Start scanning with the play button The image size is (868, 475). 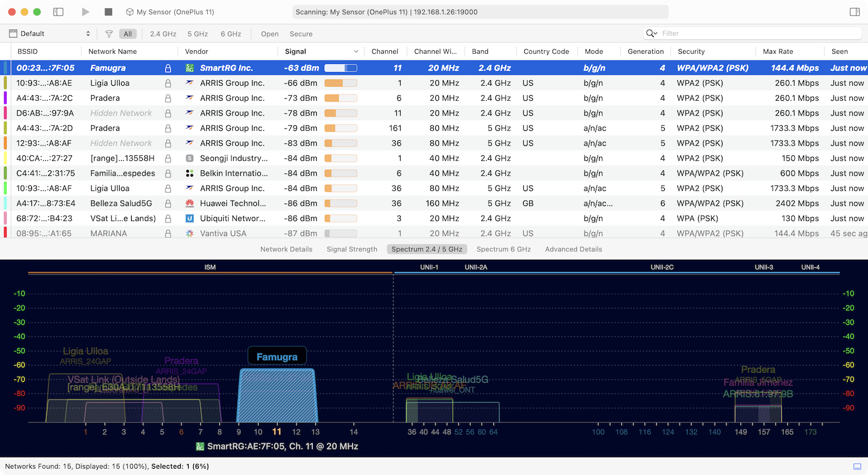point(85,12)
